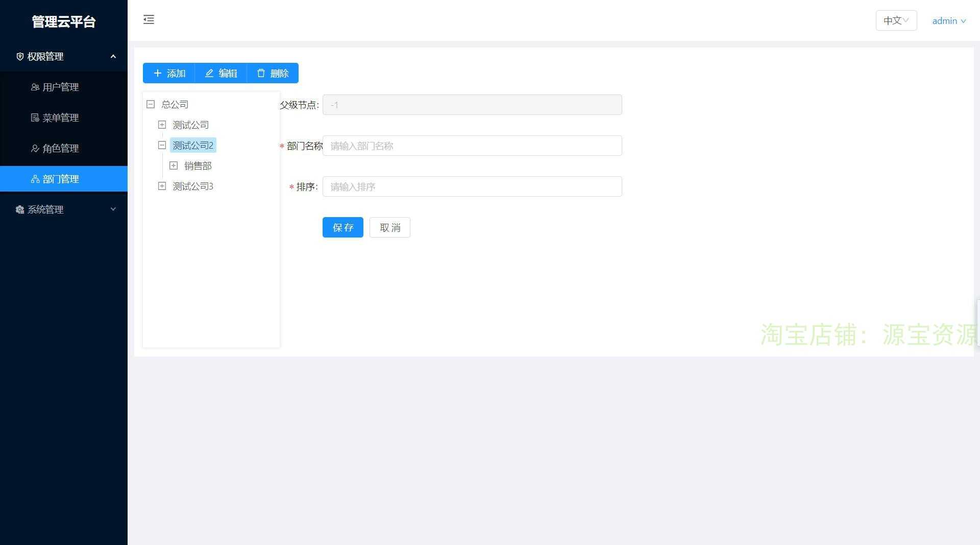Screen dimensions: 980x545
Task: Open 部门管理 in the sidebar
Action: (64, 179)
